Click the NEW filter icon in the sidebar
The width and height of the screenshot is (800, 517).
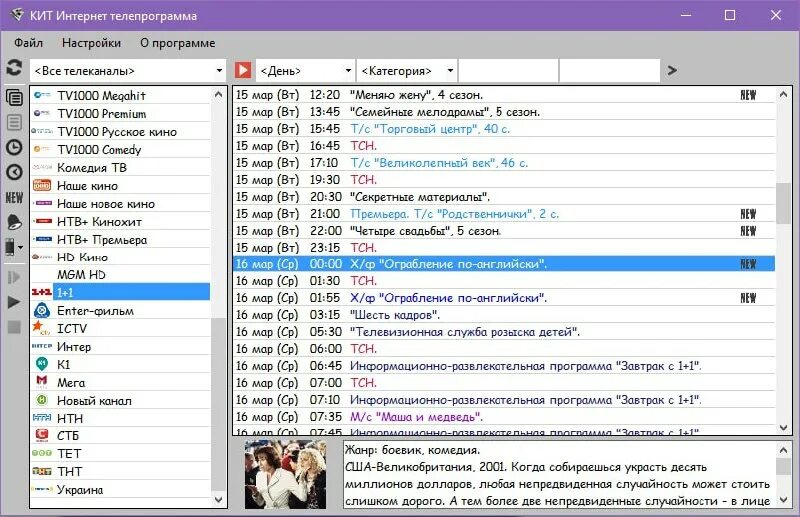pyautogui.click(x=14, y=198)
